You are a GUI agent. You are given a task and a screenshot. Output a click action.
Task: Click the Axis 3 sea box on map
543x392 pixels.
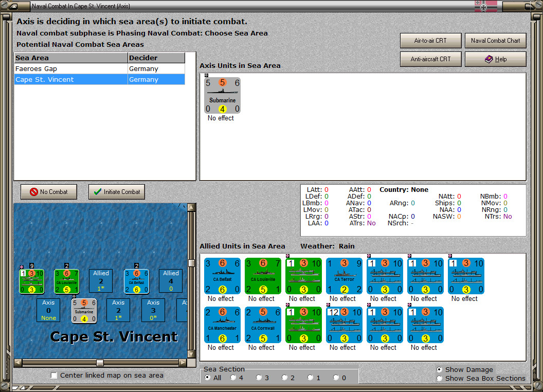(x=153, y=310)
